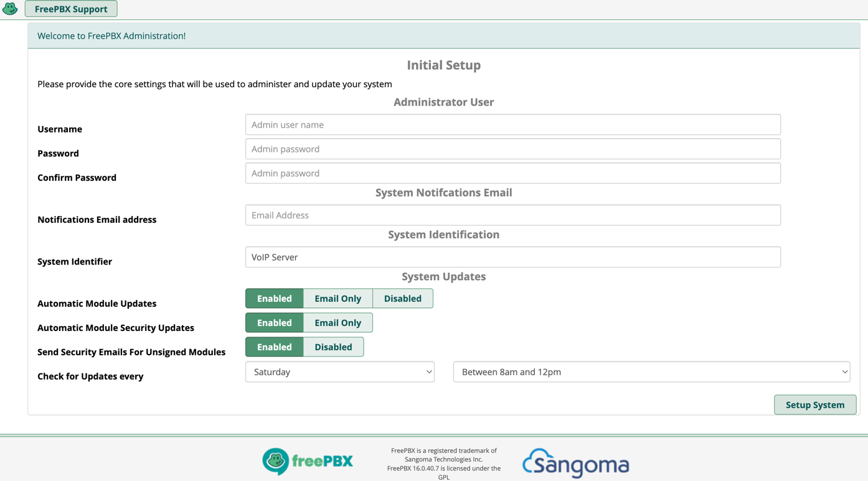868x481 pixels.
Task: Disable Security Emails For Unsigned Modules
Action: [x=333, y=347]
